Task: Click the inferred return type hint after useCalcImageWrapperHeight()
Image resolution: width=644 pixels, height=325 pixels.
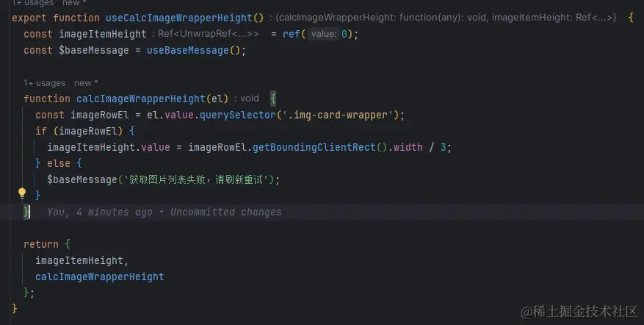Action: coord(444,18)
